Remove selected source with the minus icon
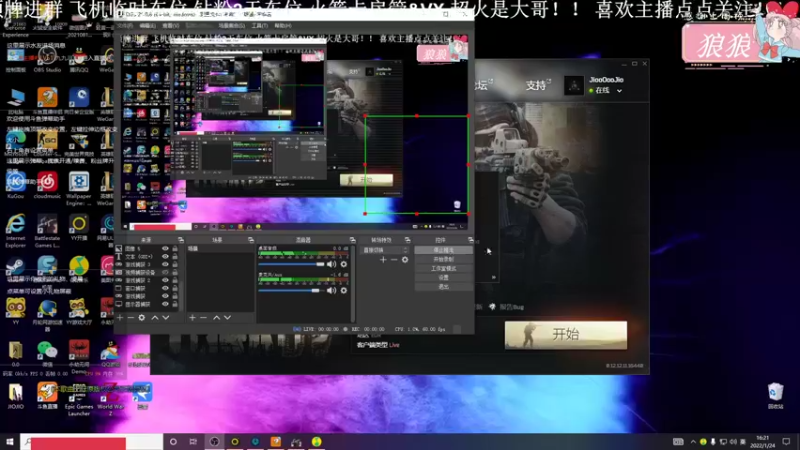This screenshot has height=450, width=800. coord(131,317)
